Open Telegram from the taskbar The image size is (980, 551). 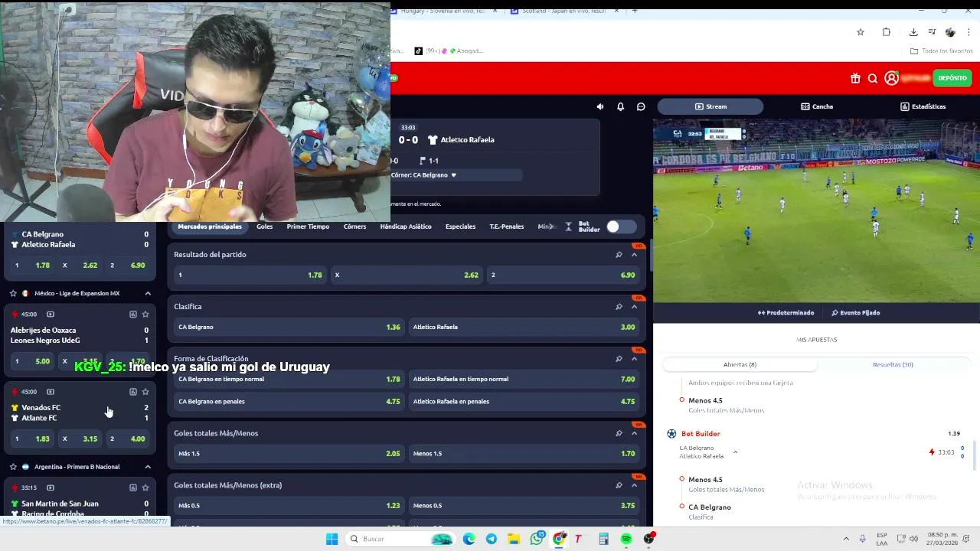[x=492, y=539]
